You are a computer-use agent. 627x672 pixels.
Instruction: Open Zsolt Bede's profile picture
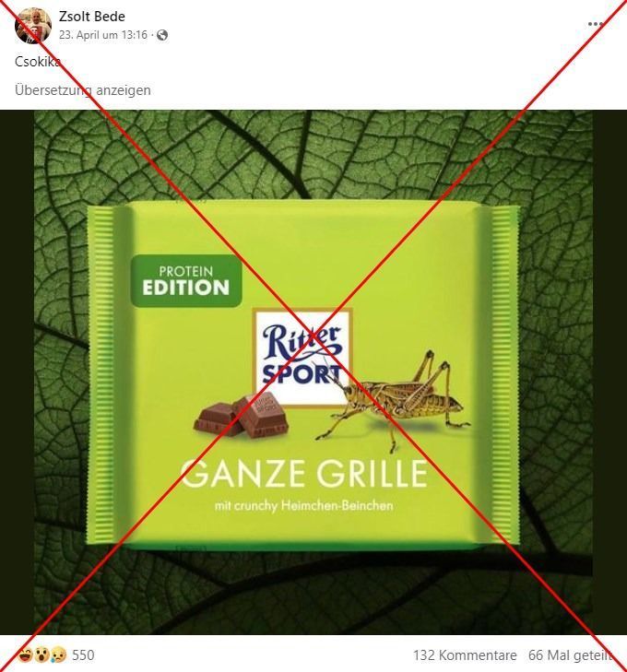[33, 26]
